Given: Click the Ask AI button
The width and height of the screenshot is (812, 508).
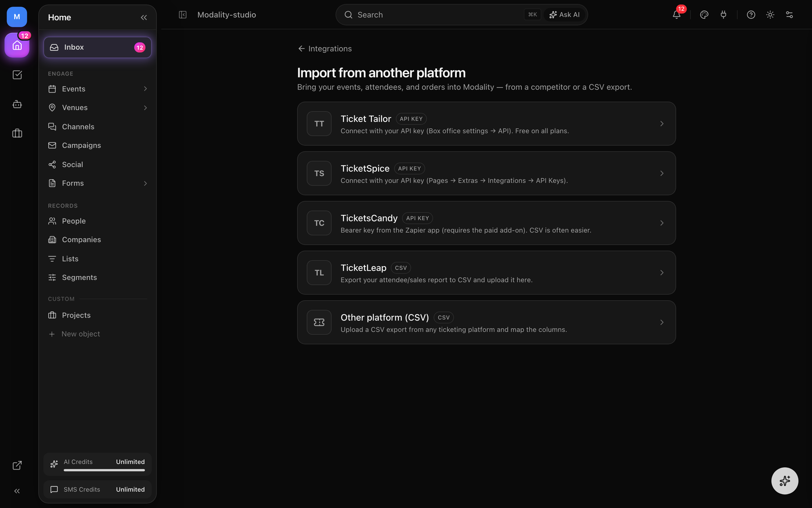Looking at the screenshot, I should click(564, 15).
